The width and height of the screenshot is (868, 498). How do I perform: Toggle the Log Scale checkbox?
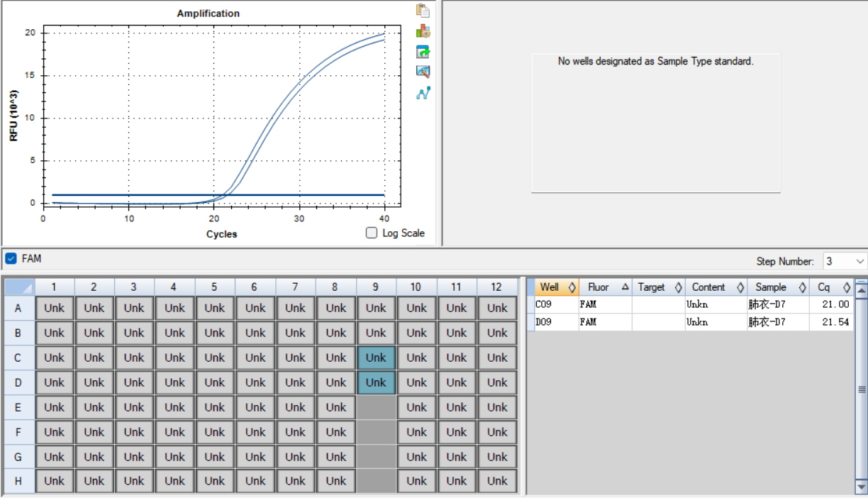click(x=372, y=233)
